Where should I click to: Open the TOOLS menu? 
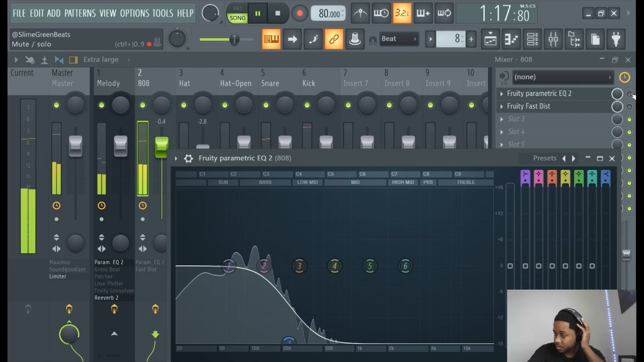pyautogui.click(x=163, y=14)
